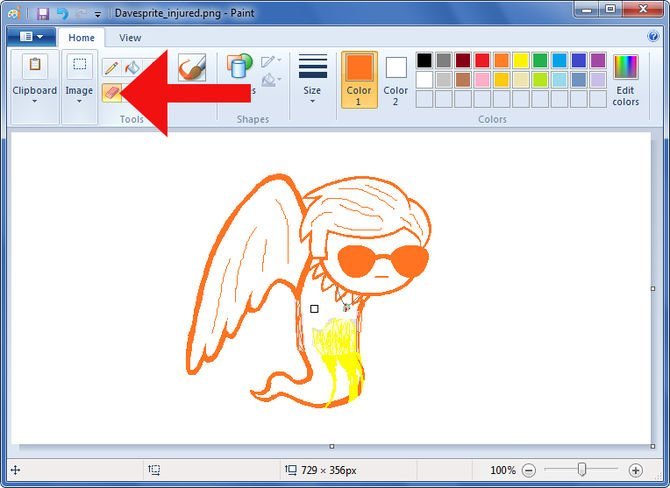Switch to the View tab
Image resolution: width=670 pixels, height=488 pixels.
(130, 38)
